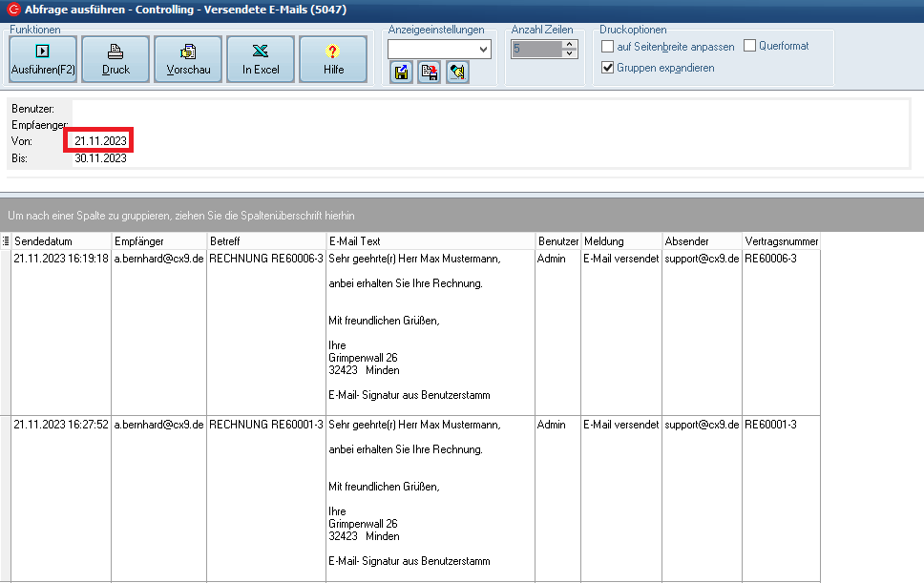Open the Anzeigeeinstellungen dropdown
This screenshot has height=583, width=924.
click(483, 49)
